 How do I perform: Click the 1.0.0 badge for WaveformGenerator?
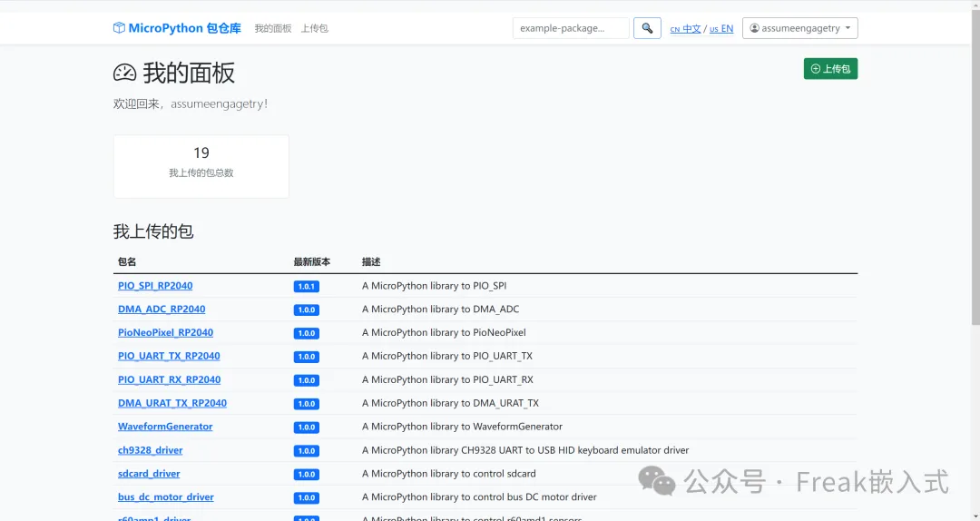(x=307, y=428)
